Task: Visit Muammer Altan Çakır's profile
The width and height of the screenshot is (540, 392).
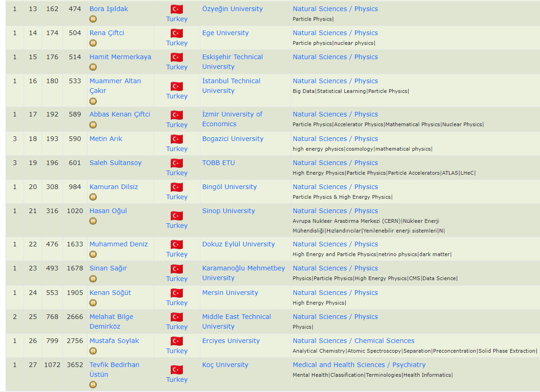Action: [x=115, y=86]
